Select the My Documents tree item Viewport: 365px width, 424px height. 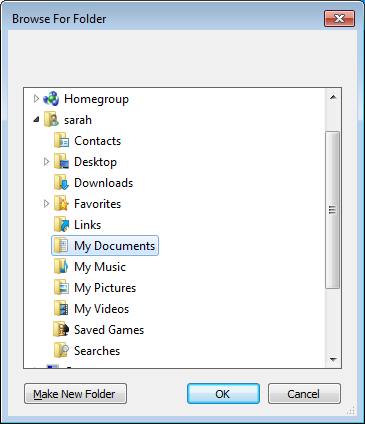click(x=105, y=246)
